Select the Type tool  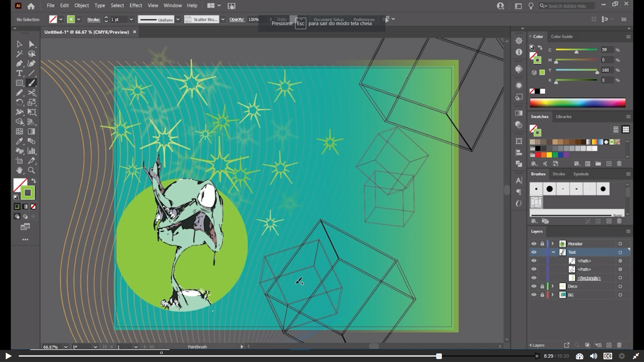[x=19, y=73]
